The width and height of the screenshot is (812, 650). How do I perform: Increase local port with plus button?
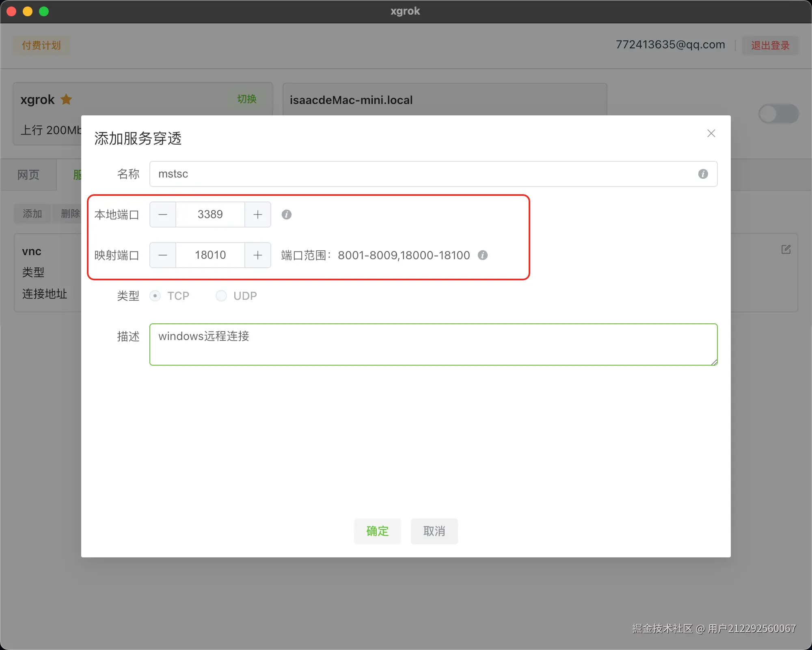click(258, 214)
